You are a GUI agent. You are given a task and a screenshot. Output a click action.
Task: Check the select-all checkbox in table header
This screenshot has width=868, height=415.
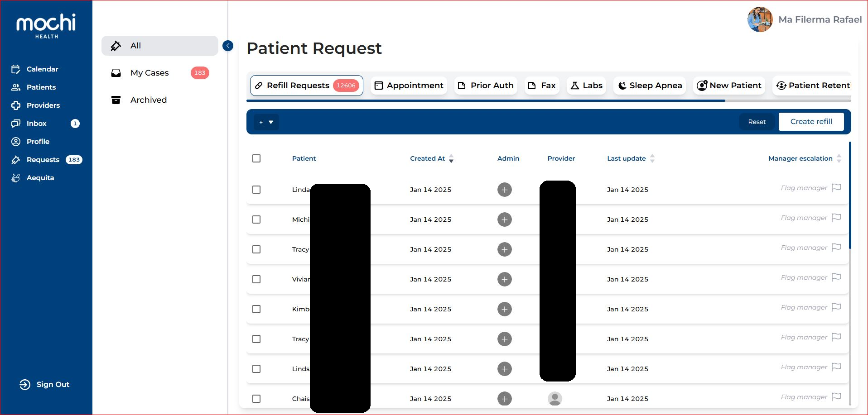pyautogui.click(x=256, y=158)
